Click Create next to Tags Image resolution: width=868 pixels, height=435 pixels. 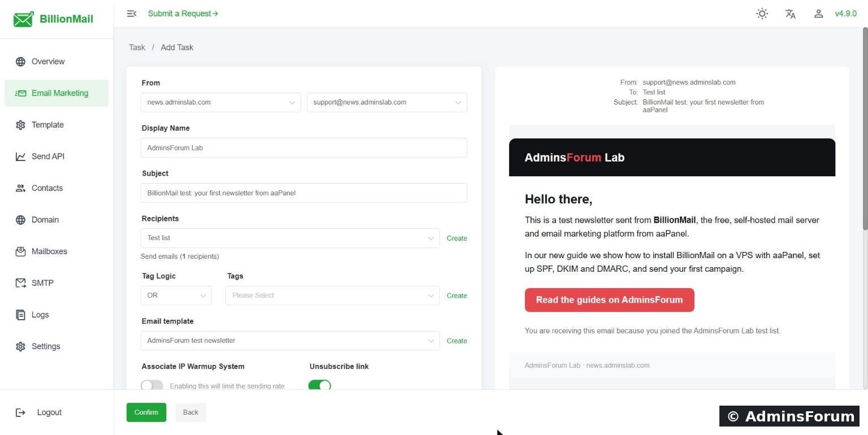[x=457, y=295]
